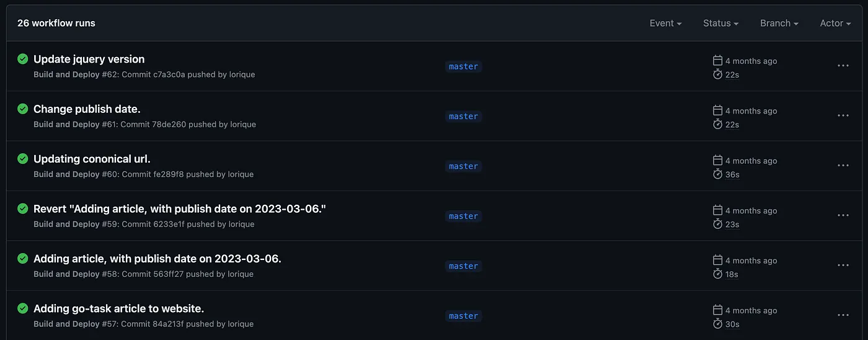The image size is (868, 340).
Task: Expand the Actor filter dropdown
Action: (x=835, y=23)
